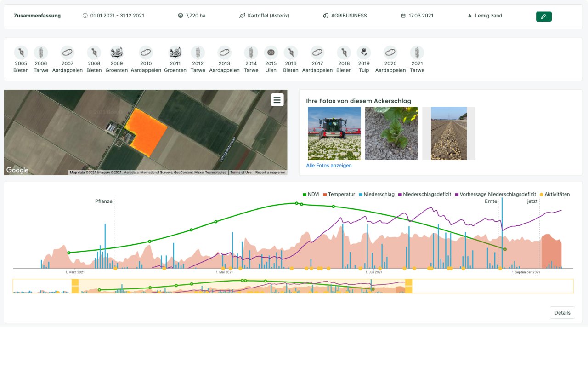Toggle the Aktivitäten legend entry
Viewport: 588px width, 368px height.
tap(554, 195)
